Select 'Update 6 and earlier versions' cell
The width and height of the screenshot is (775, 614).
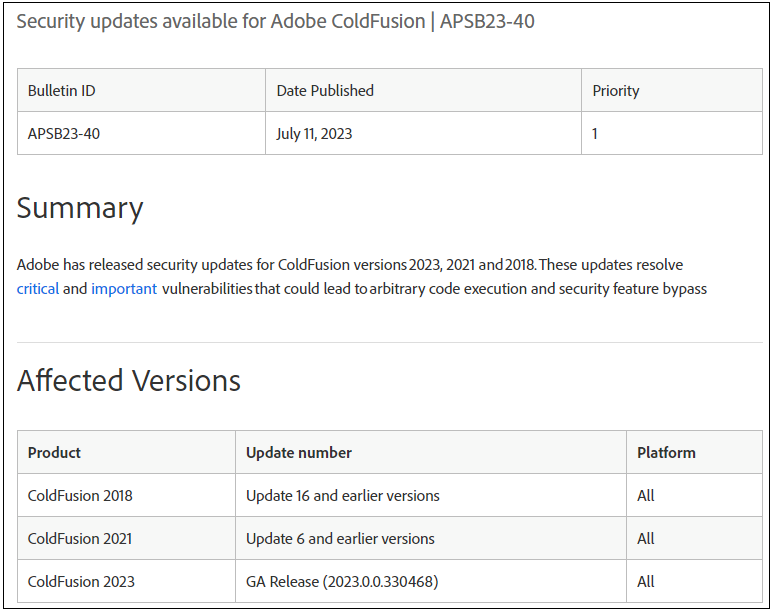[x=431, y=538]
